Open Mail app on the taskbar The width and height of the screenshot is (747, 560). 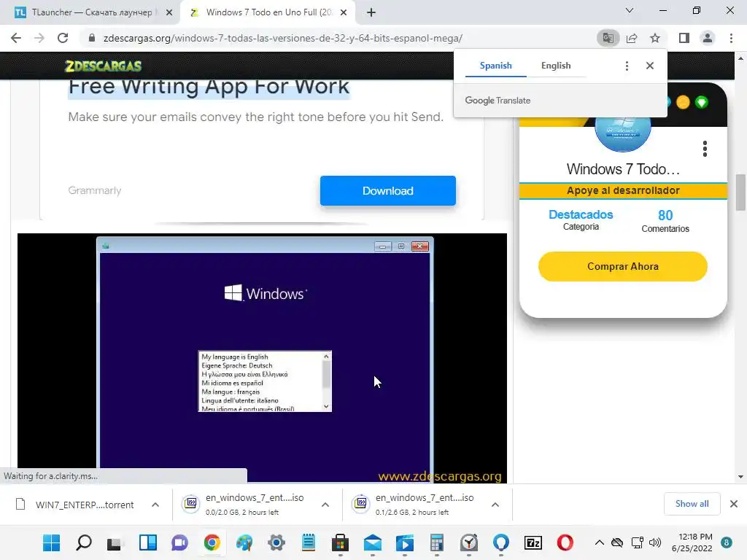pos(373,542)
